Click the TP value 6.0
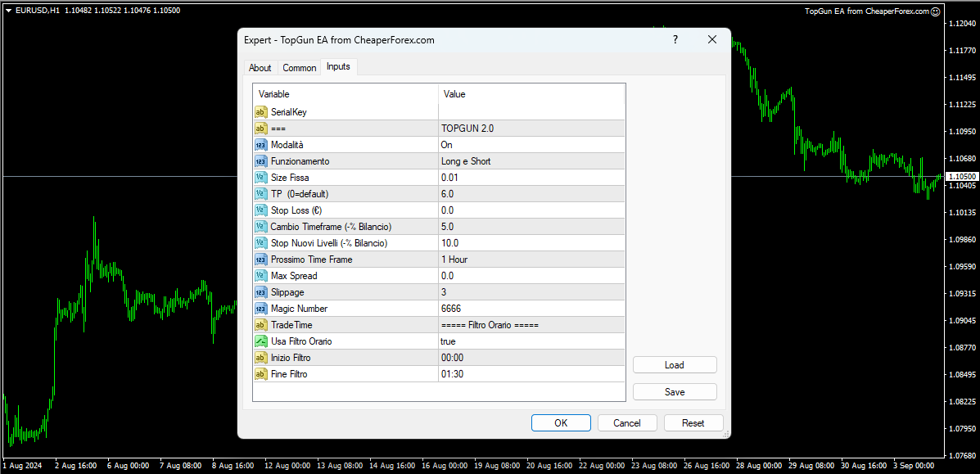The width and height of the screenshot is (980, 474). pyautogui.click(x=531, y=194)
